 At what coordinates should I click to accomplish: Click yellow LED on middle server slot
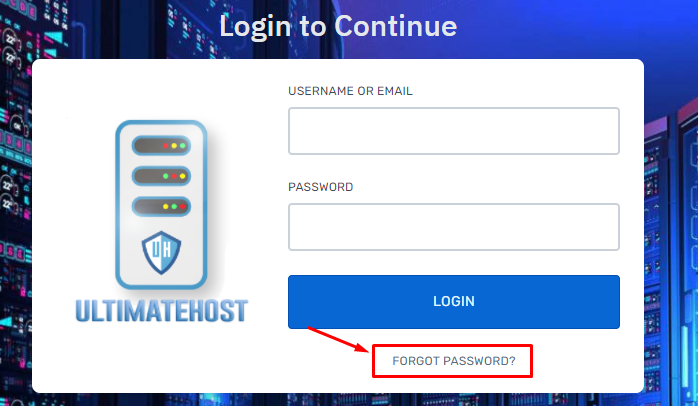point(183,176)
